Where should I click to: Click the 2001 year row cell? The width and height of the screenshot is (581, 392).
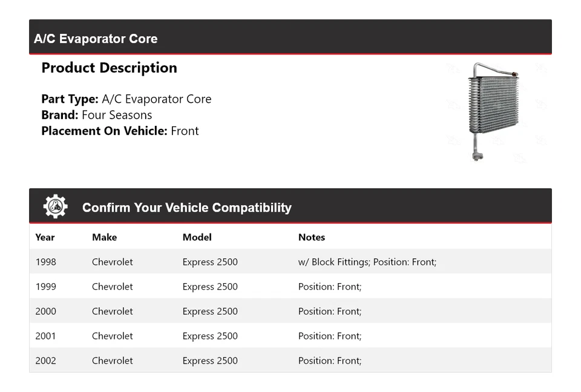point(45,336)
